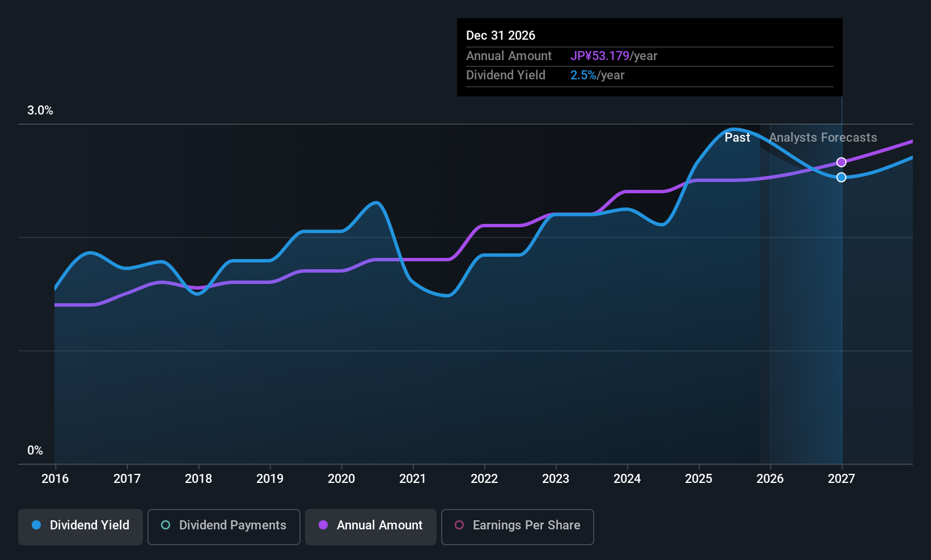Toggle the Dividend Payments series off

coord(223,527)
